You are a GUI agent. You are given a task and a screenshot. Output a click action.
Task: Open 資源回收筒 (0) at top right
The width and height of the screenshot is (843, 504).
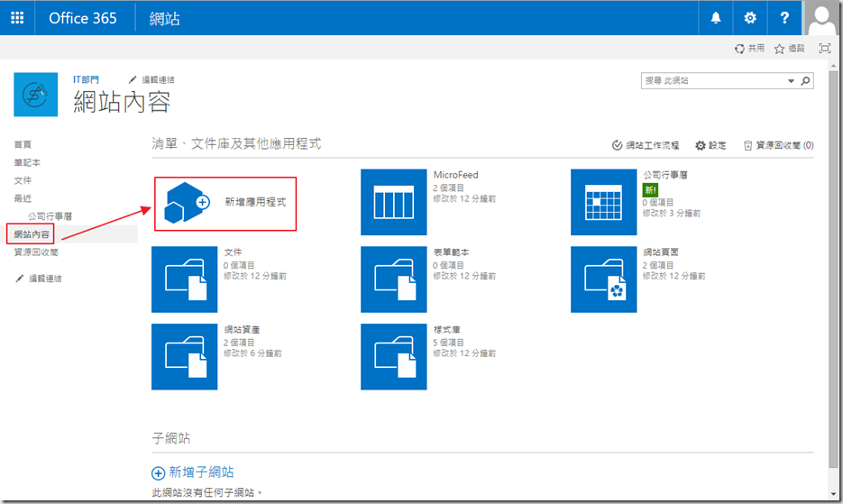tap(778, 145)
